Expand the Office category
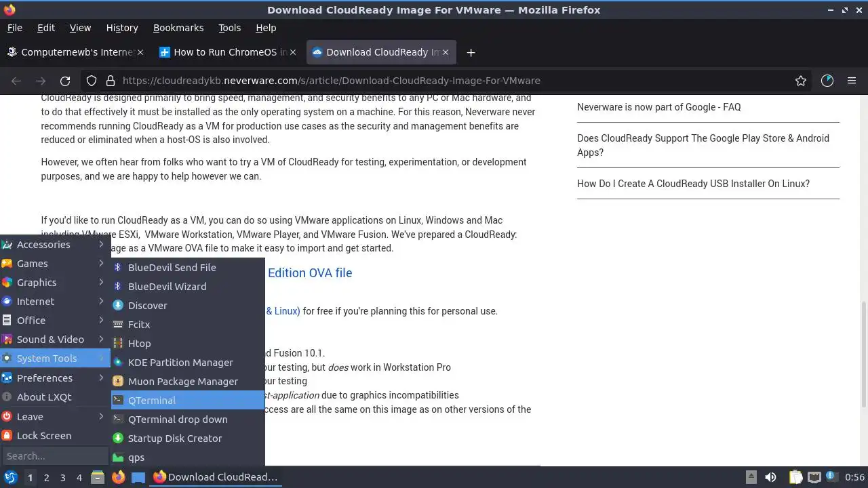868x488 pixels. pyautogui.click(x=55, y=320)
